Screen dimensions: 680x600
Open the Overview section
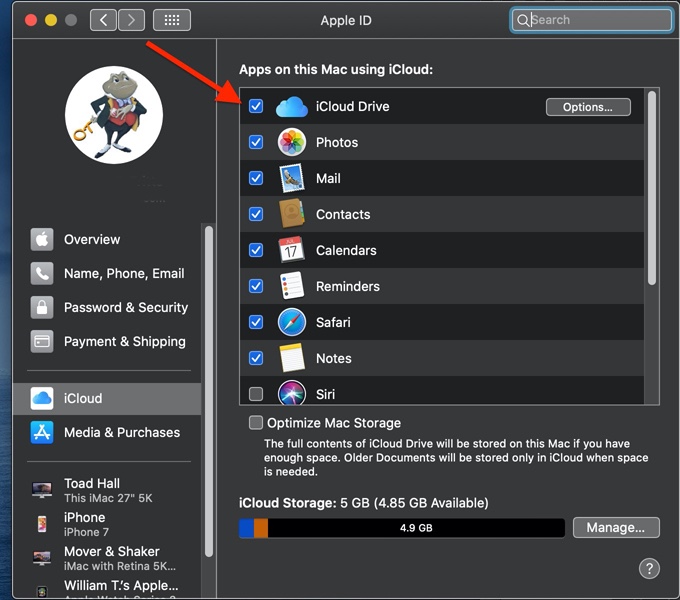pos(107,239)
